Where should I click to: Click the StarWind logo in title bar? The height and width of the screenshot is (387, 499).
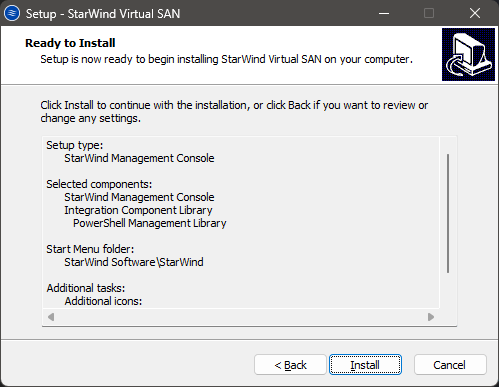tap(12, 13)
